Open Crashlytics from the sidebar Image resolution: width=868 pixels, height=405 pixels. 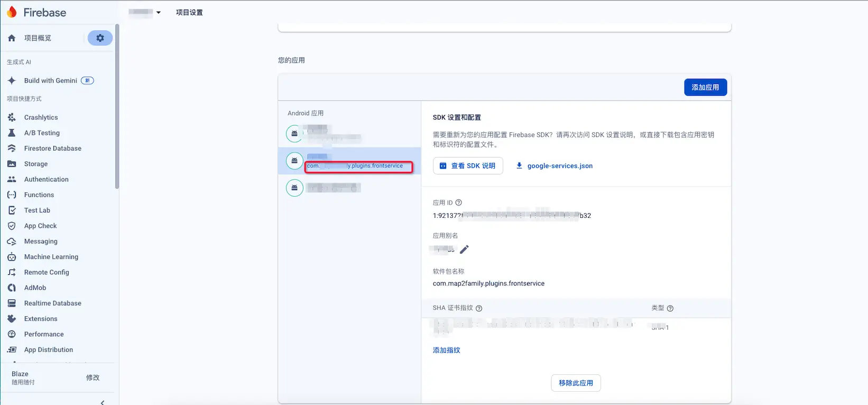41,117
